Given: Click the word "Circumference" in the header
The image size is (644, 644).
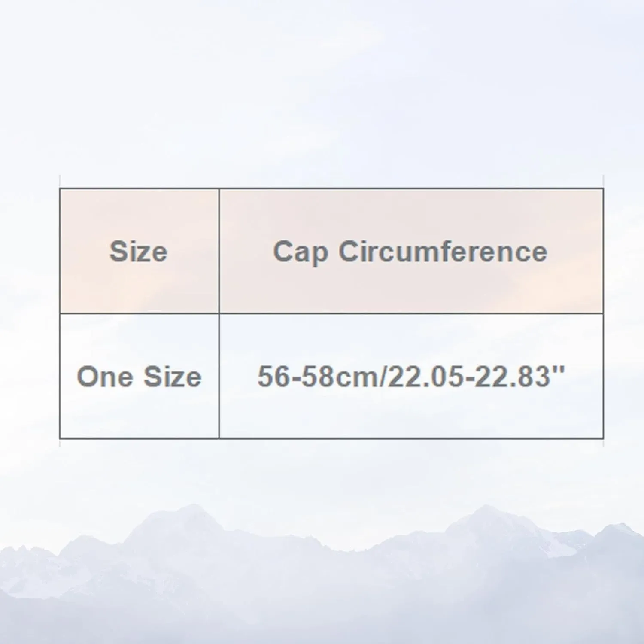Looking at the screenshot, I should (x=443, y=251).
